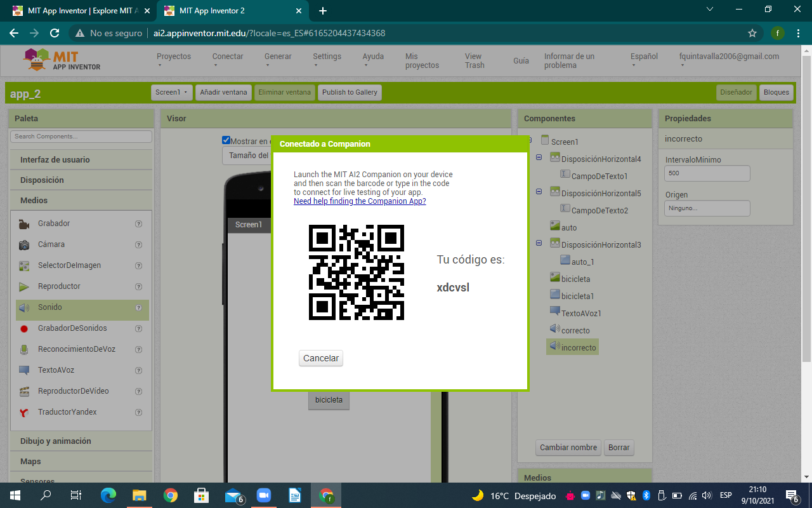Expand the Maps palette section
The height and width of the screenshot is (508, 812).
pos(81,462)
